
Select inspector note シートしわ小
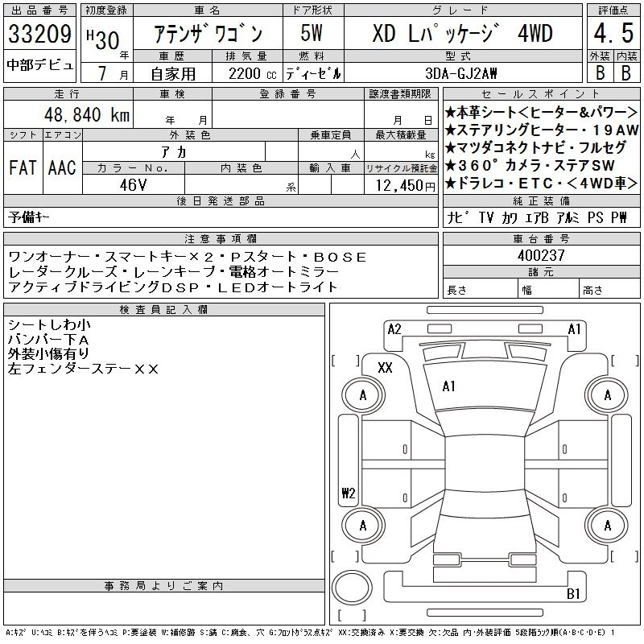coord(49,324)
